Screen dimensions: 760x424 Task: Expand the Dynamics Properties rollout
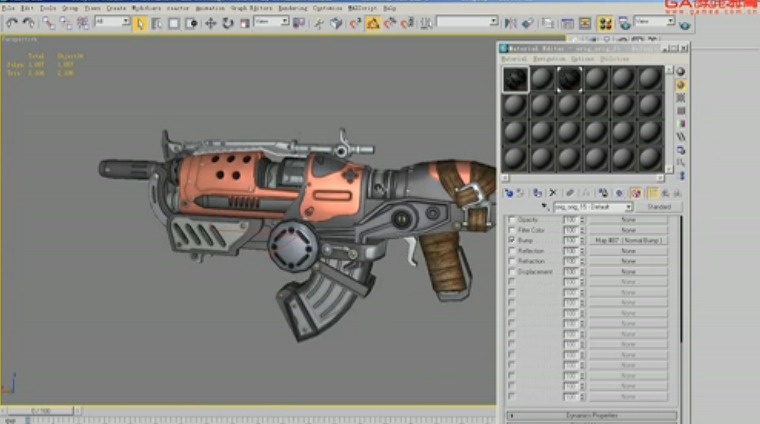click(592, 416)
